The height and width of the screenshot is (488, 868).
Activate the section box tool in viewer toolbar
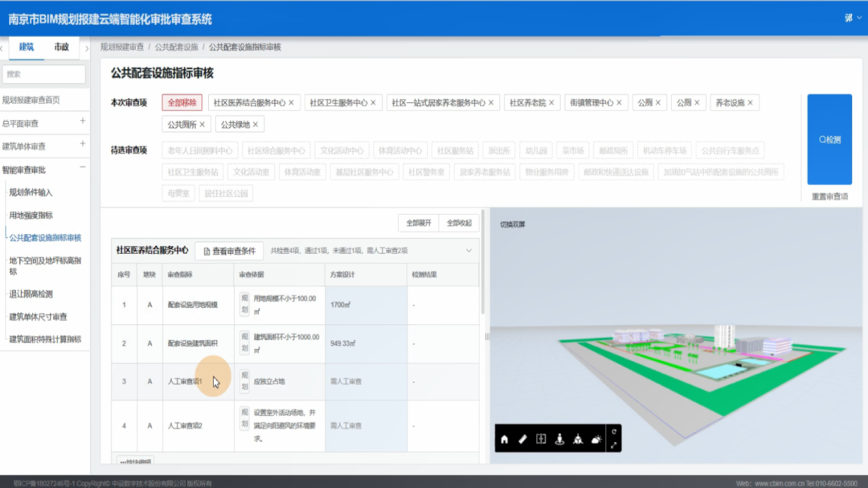tap(541, 439)
